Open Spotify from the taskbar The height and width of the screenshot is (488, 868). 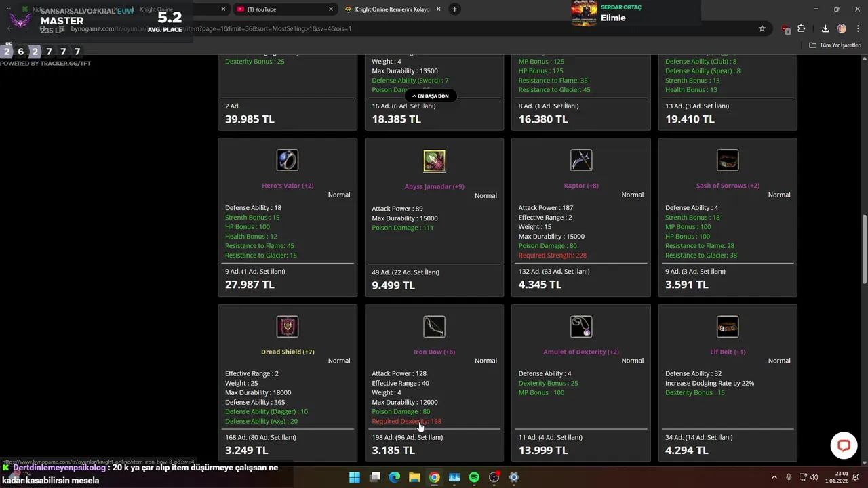pos(474,477)
